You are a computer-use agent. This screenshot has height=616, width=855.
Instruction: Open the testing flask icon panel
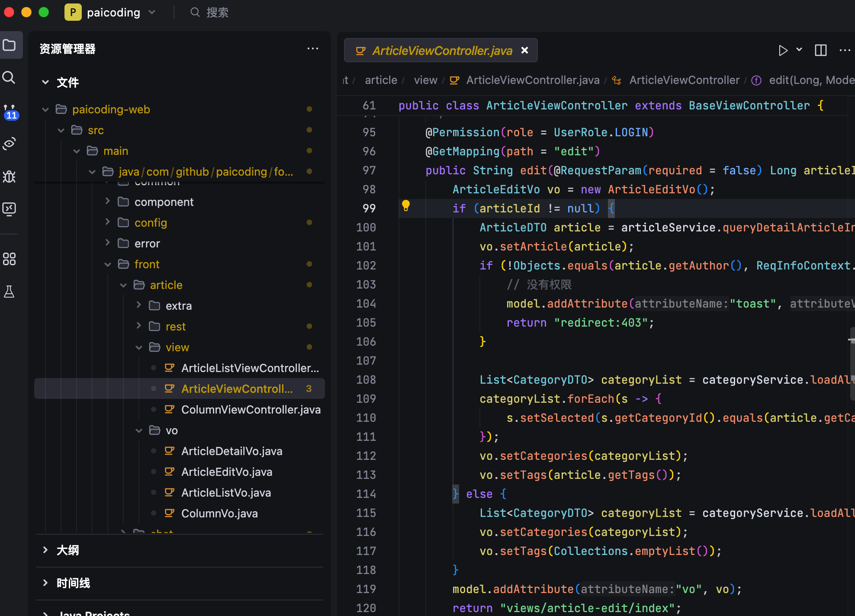tap(9, 292)
